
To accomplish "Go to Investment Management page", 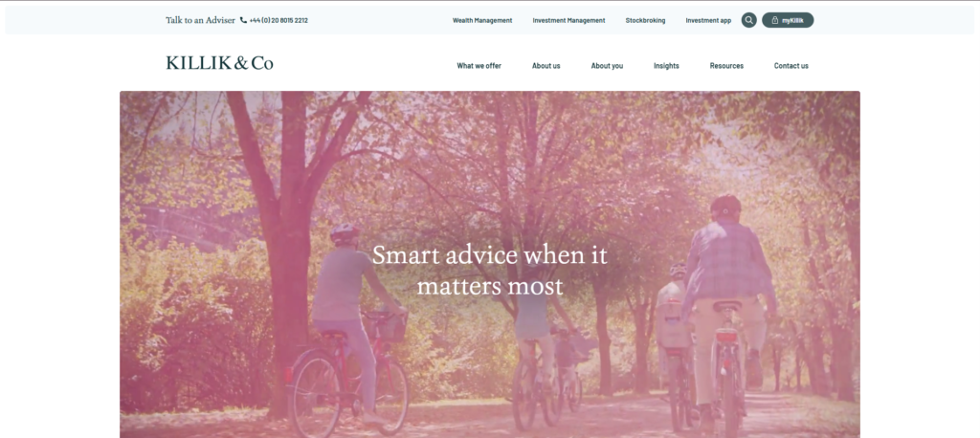I will click(x=568, y=21).
